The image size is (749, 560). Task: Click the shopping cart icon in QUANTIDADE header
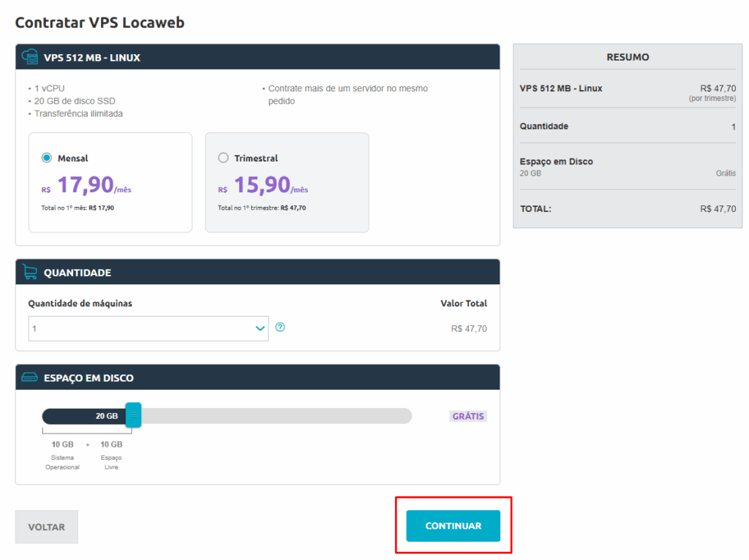point(29,272)
